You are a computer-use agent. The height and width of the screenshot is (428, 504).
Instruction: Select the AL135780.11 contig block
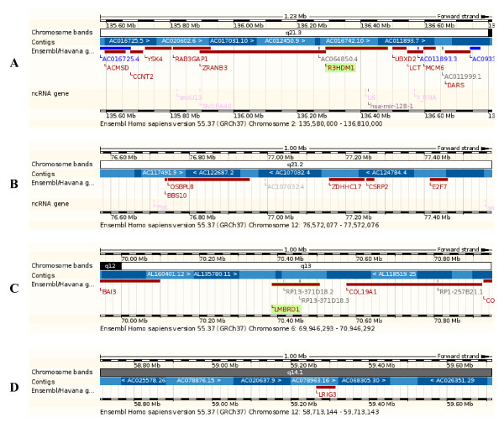click(x=216, y=274)
